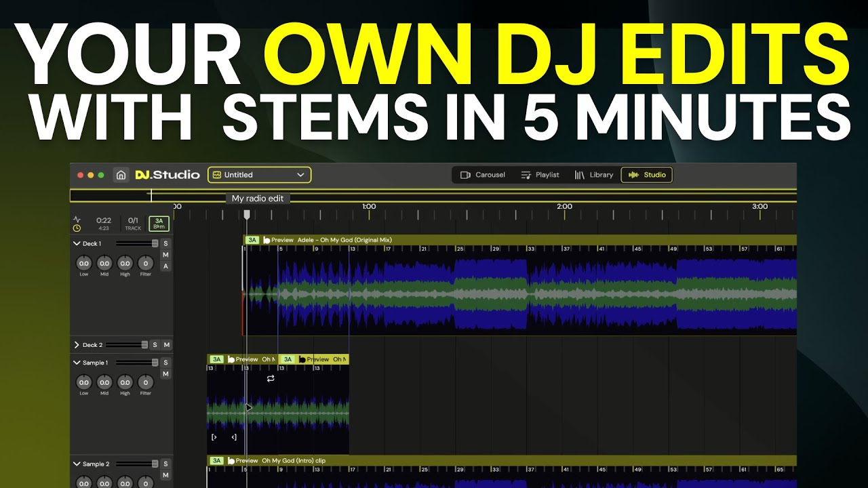Click Preview on the second Sample 1 clip
This screenshot has width=868, height=488.
(x=314, y=359)
